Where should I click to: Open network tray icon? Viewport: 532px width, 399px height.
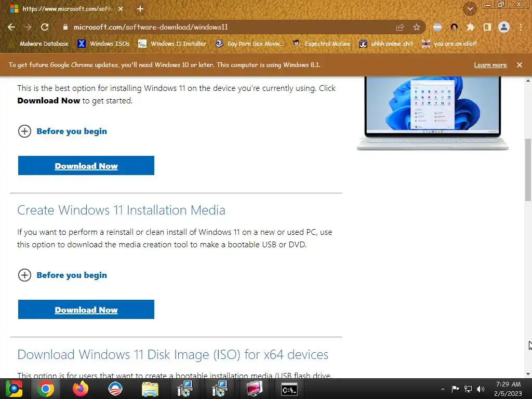(x=468, y=389)
